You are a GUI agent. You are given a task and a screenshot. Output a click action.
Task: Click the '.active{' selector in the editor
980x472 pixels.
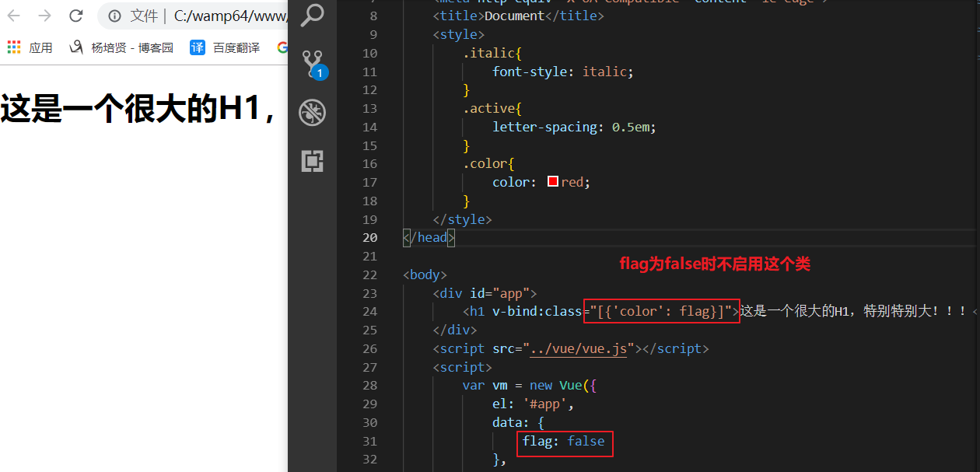[x=492, y=108]
